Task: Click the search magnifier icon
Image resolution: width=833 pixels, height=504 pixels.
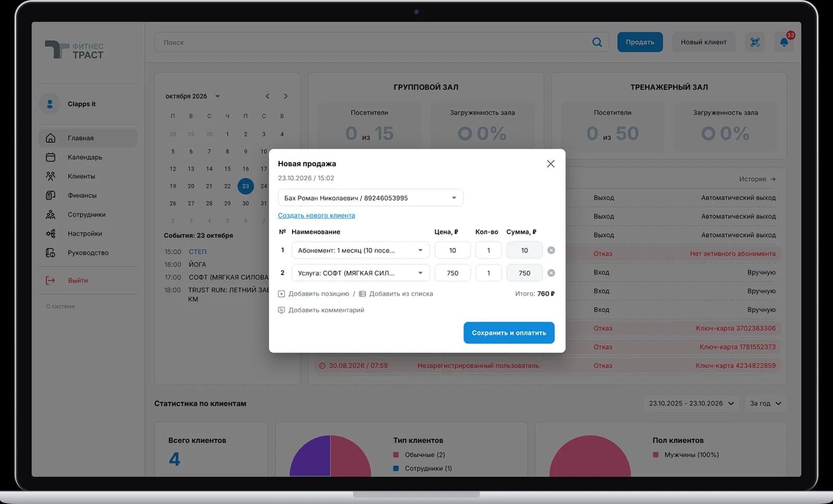Action: pos(597,42)
